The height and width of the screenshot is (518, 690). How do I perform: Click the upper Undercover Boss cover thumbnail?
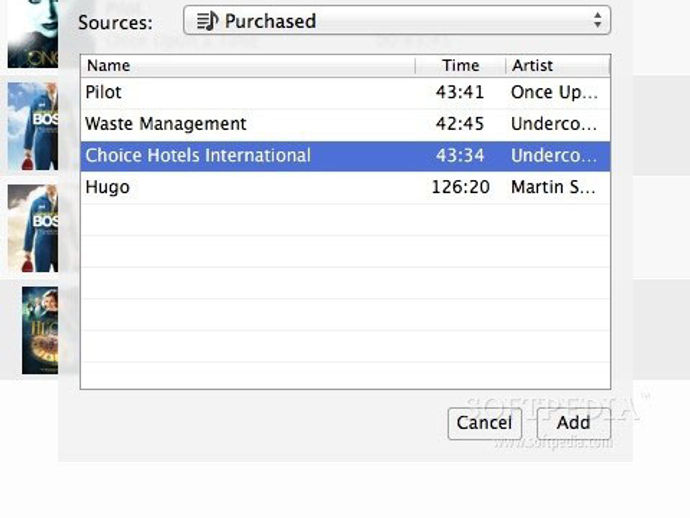33,126
